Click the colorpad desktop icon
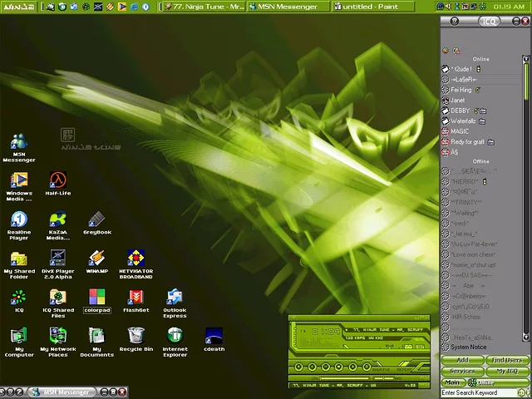 [97, 301]
